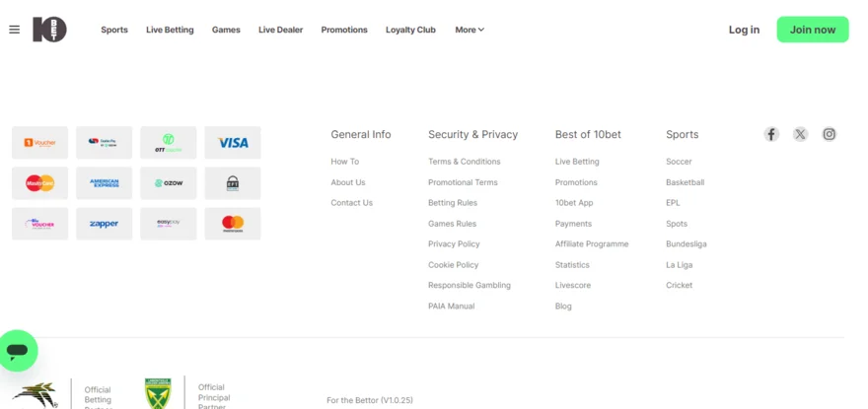
Task: Go to the Live Betting menu item
Action: [170, 30]
